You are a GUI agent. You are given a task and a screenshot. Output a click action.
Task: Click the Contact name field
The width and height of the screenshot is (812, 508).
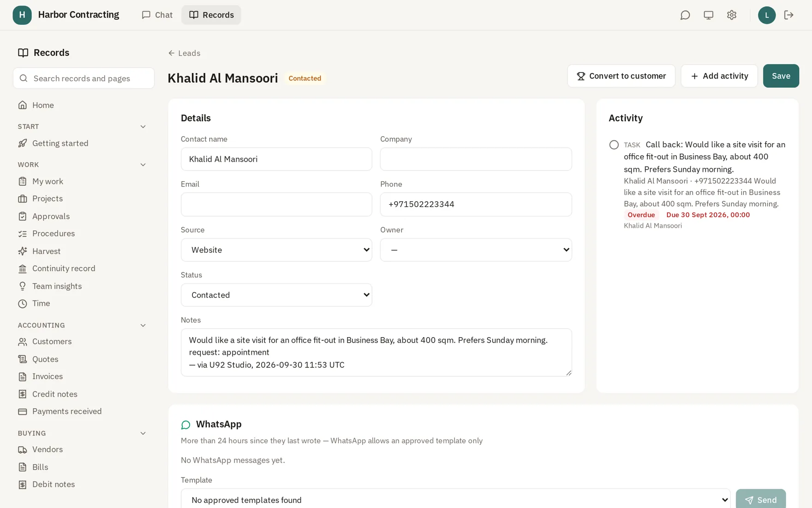point(276,159)
